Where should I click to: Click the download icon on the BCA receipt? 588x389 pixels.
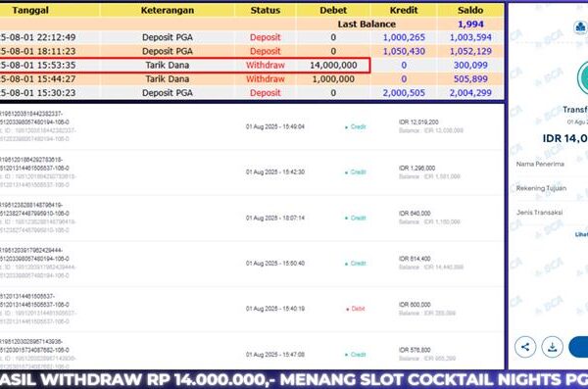[x=552, y=347]
